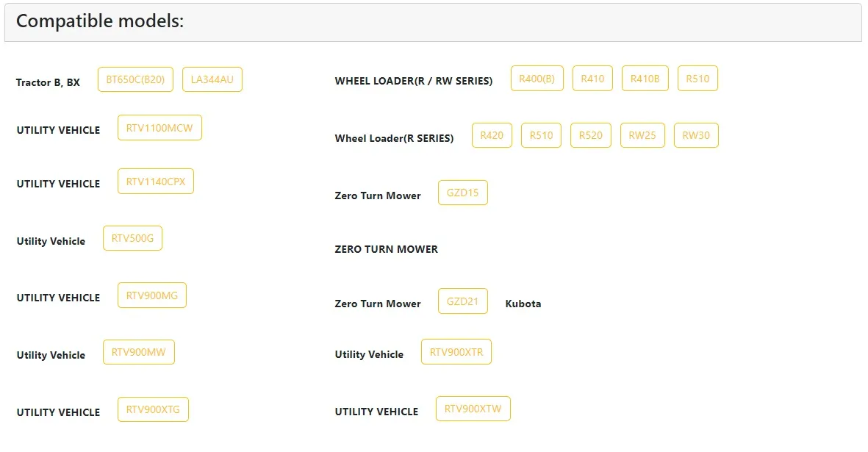Click the 'Zero Turn Mower' label beside GZD15
Screen dimensions: 868x452
click(x=378, y=195)
